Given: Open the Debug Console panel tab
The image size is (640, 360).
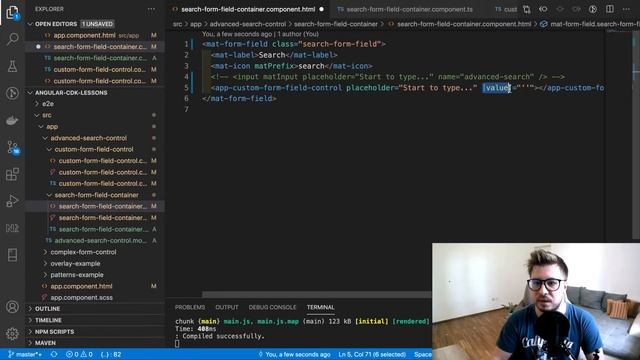Looking at the screenshot, I should tap(272, 307).
